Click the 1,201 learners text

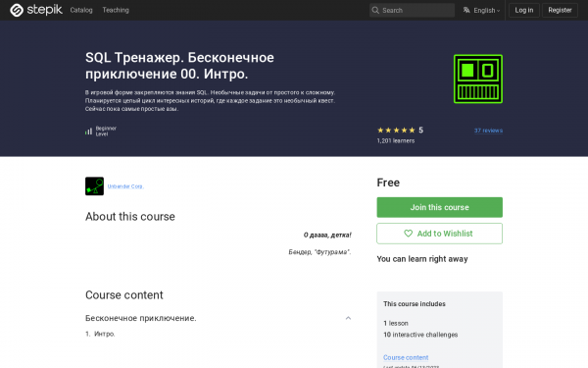pos(396,140)
